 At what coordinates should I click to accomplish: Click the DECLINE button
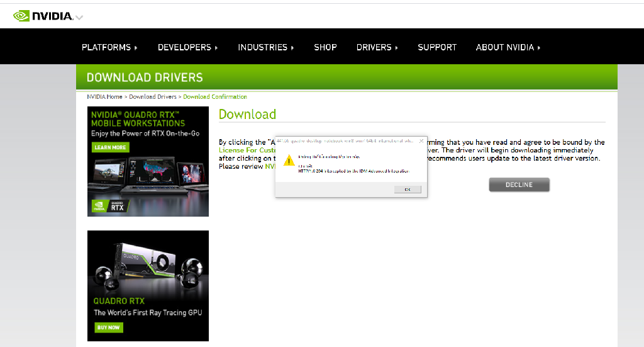pyautogui.click(x=519, y=185)
